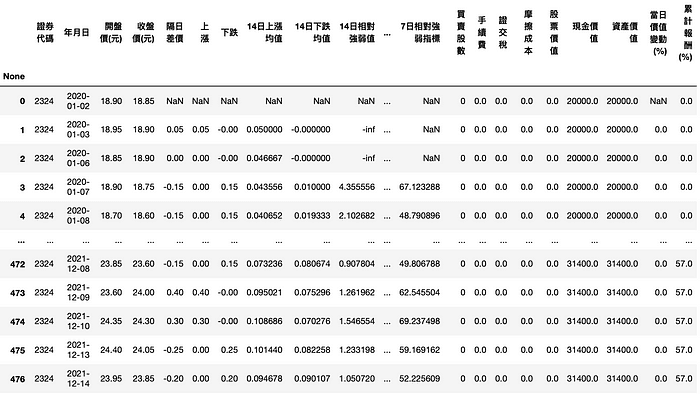
Task: Click the -inf cell in row 1
Action: pyautogui.click(x=369, y=129)
